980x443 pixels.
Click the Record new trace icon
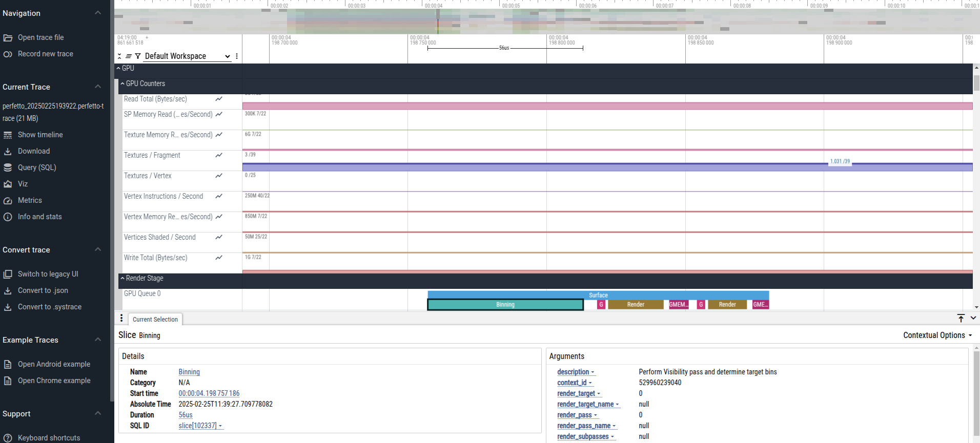(8, 54)
